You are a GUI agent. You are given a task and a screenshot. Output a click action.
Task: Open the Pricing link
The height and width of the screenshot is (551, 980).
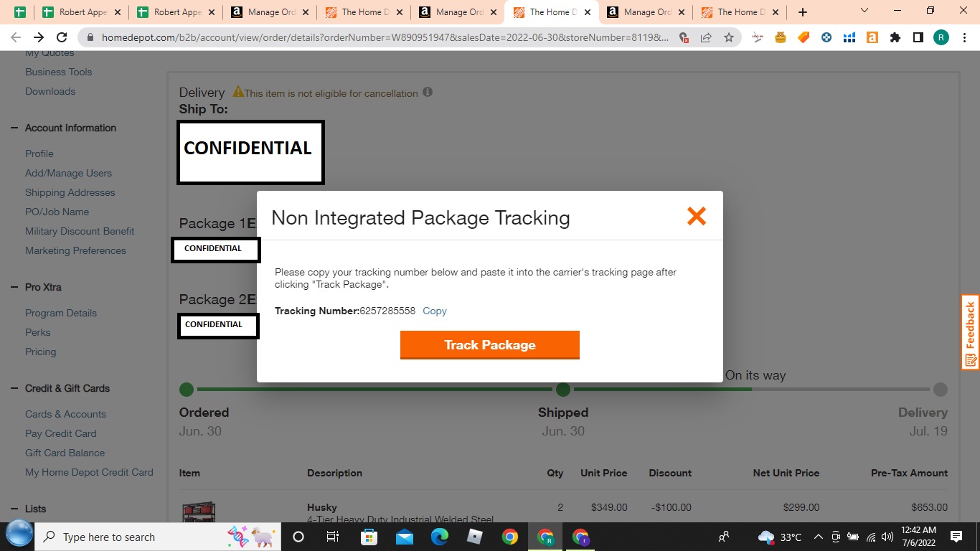[40, 352]
